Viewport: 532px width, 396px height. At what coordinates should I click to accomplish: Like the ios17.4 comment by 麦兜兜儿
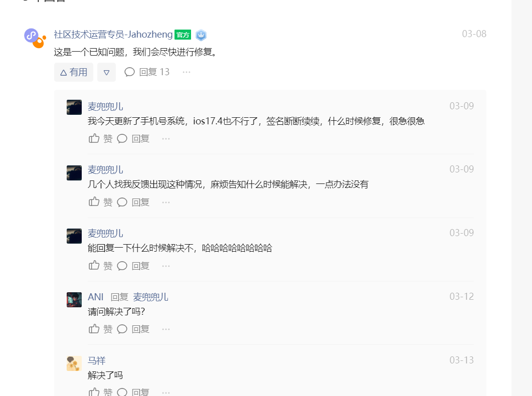(100, 139)
